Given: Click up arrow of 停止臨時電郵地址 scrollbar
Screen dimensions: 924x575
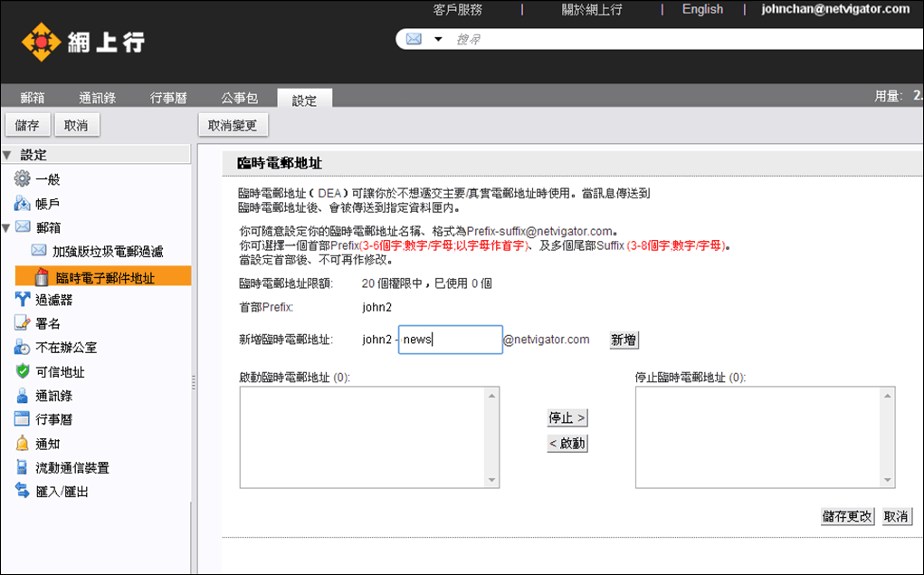Looking at the screenshot, I should 888,396.
